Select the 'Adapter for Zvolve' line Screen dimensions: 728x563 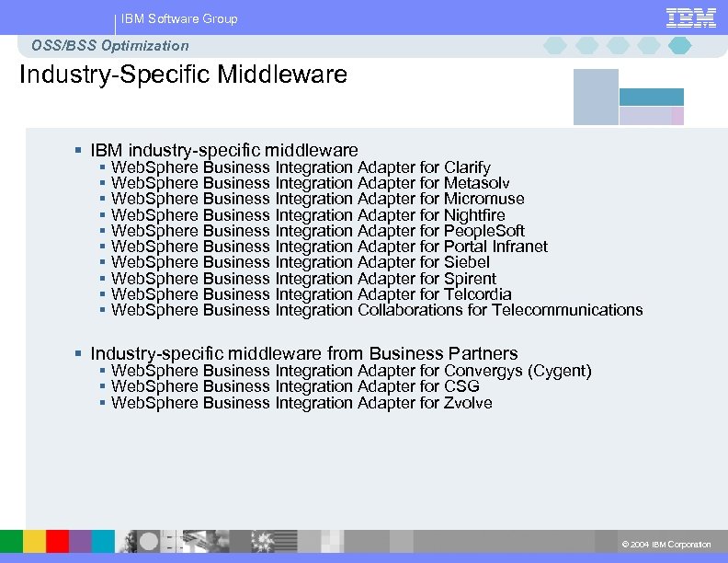(301, 403)
